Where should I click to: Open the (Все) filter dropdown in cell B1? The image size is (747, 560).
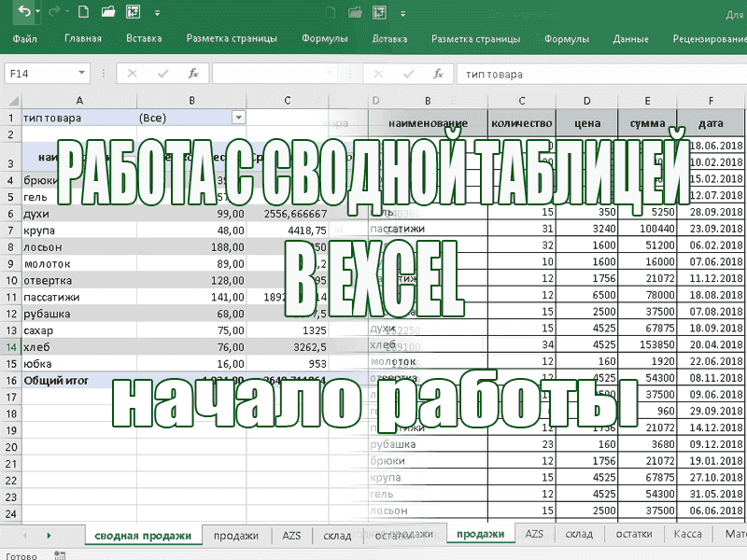pos(238,118)
